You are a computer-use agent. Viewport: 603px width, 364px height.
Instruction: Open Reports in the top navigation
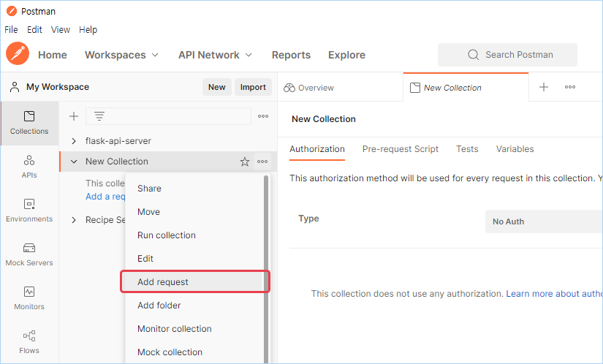(x=291, y=55)
